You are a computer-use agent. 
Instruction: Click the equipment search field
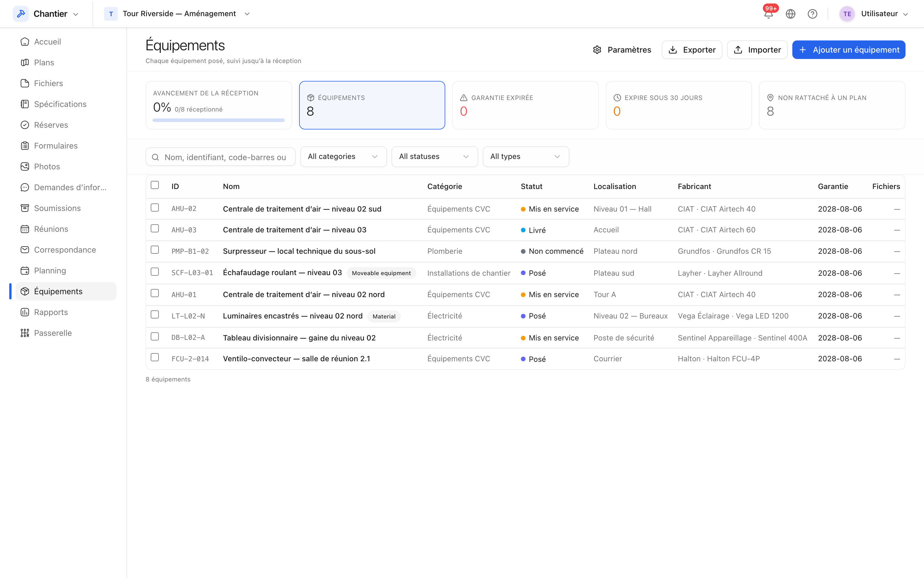(221, 157)
